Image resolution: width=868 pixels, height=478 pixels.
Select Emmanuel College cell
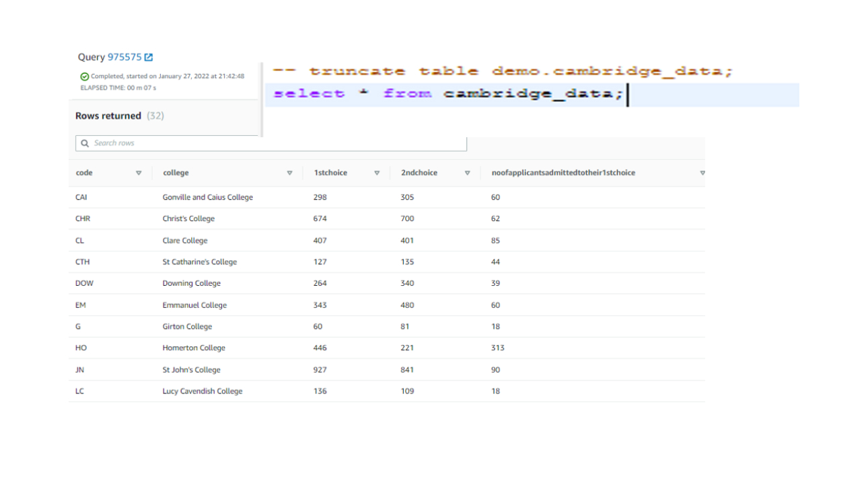click(194, 305)
